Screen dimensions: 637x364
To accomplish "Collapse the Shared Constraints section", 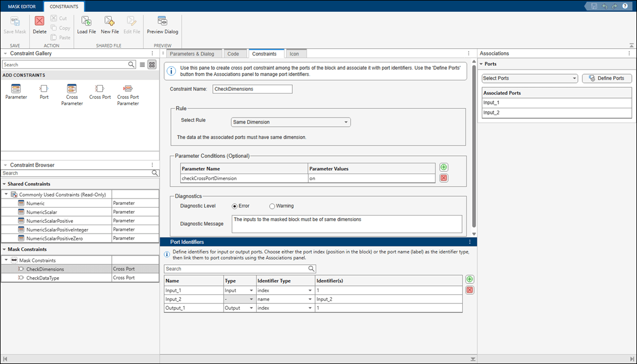I will point(5,184).
